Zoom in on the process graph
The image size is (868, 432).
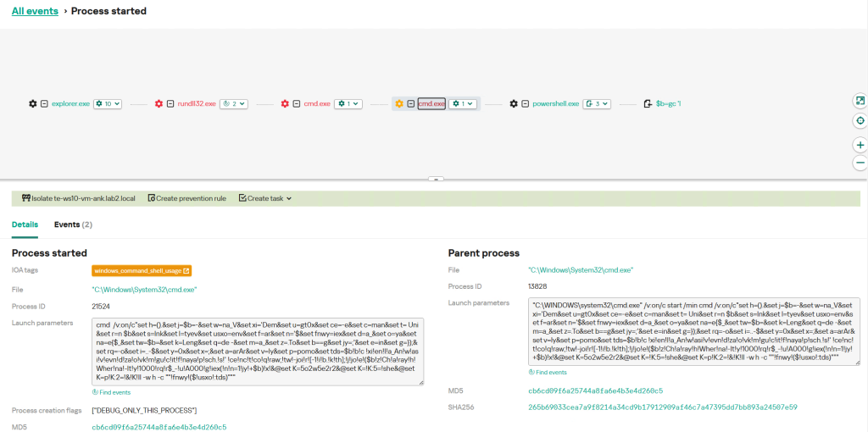(860, 145)
